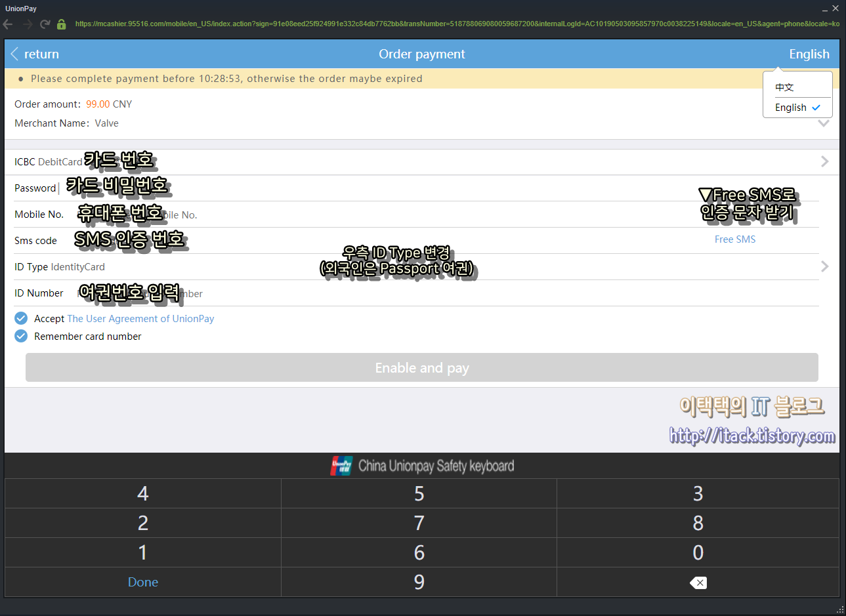Open the English language dropdown
The width and height of the screenshot is (846, 616).
point(809,54)
